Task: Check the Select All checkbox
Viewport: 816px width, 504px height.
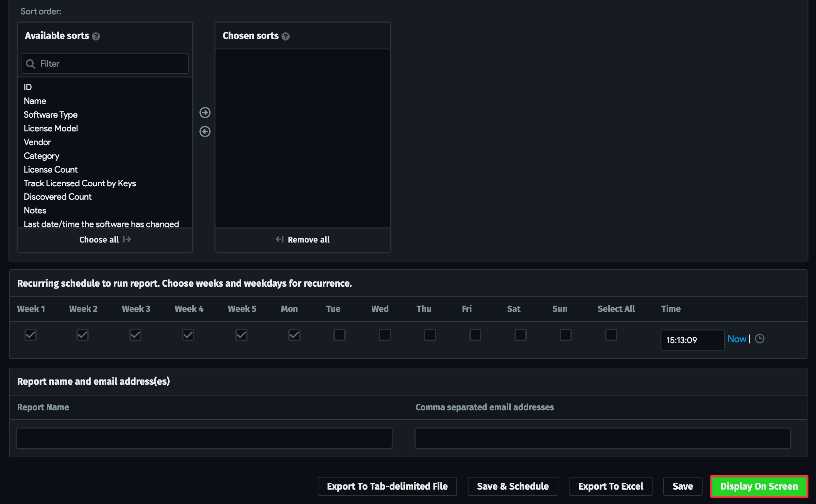Action: 611,335
